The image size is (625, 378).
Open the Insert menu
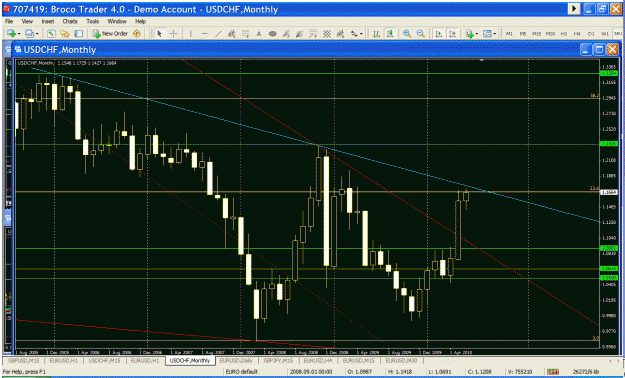coord(47,21)
